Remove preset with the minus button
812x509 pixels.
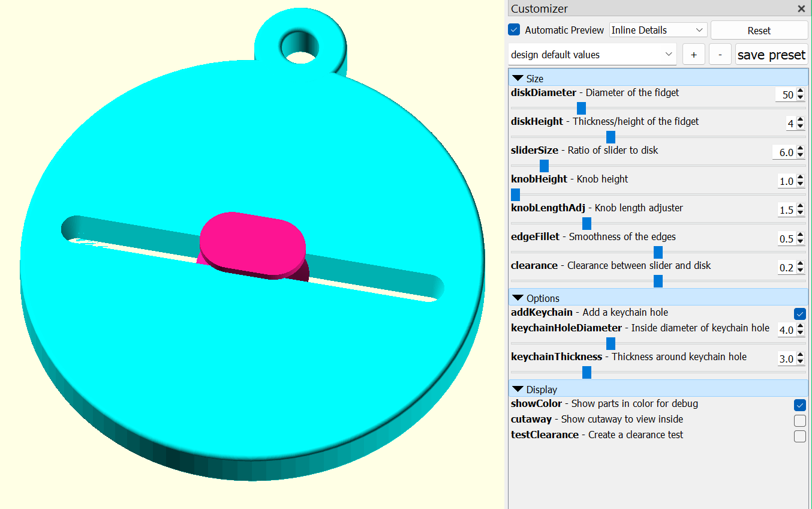[720, 55]
